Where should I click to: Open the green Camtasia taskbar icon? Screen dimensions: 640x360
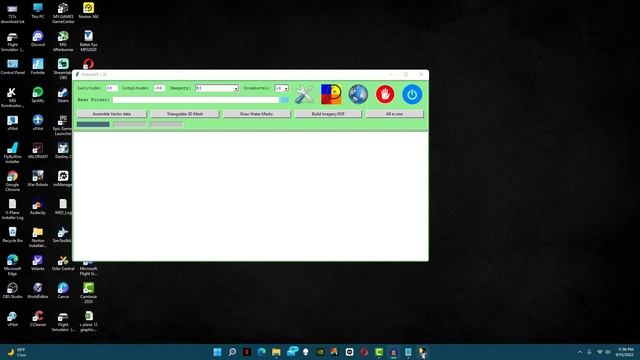point(379,352)
